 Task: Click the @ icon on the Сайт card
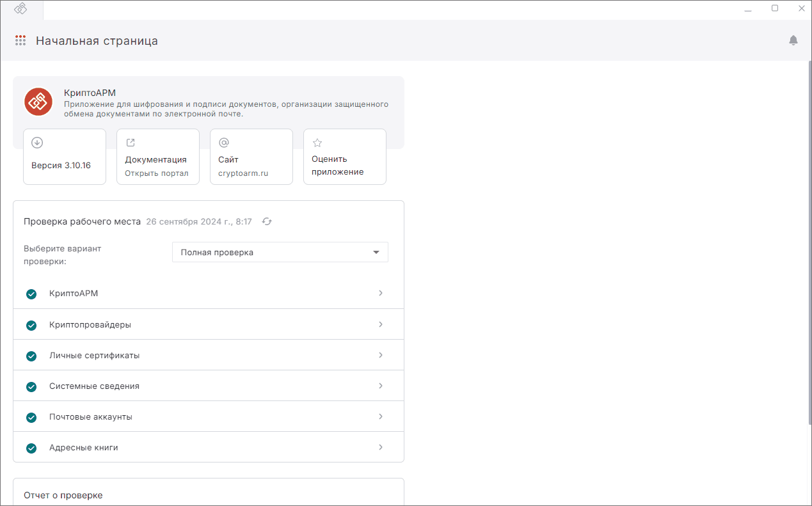click(224, 143)
